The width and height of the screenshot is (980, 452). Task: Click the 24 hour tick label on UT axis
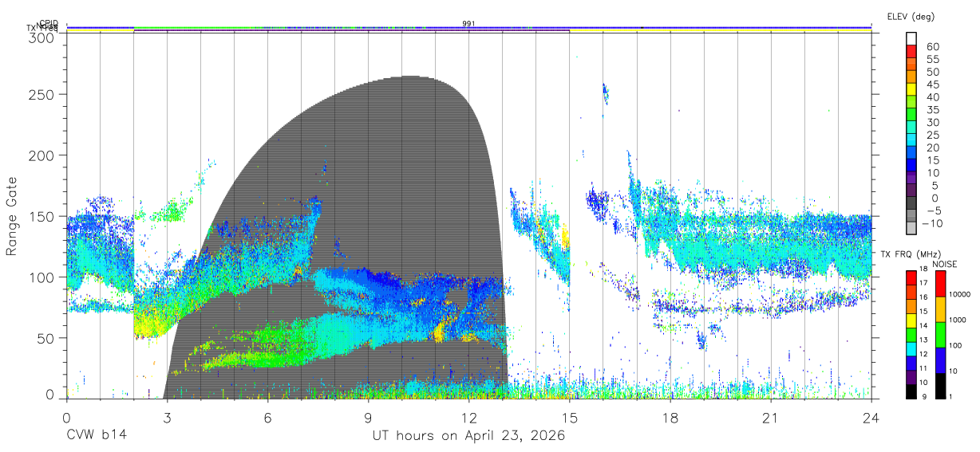point(871,417)
